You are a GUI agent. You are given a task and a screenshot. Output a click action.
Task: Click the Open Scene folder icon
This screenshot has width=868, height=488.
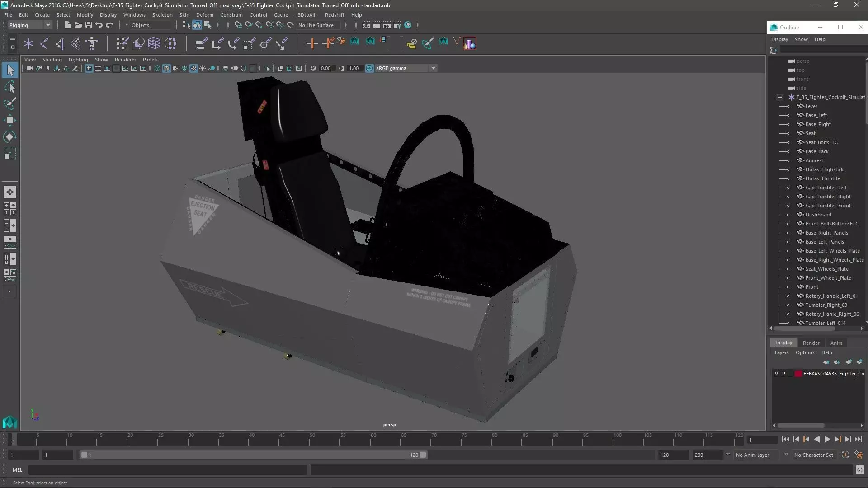pyautogui.click(x=78, y=25)
